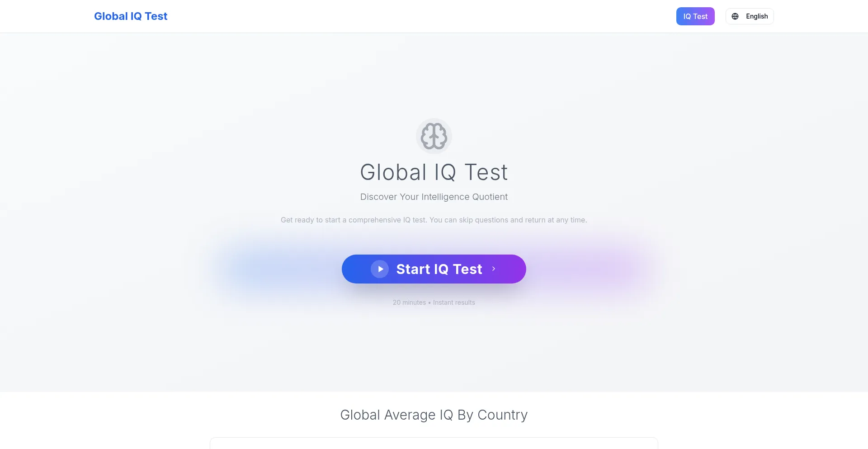The image size is (868, 449).
Task: Click the "20 minutes" label
Action: (409, 302)
